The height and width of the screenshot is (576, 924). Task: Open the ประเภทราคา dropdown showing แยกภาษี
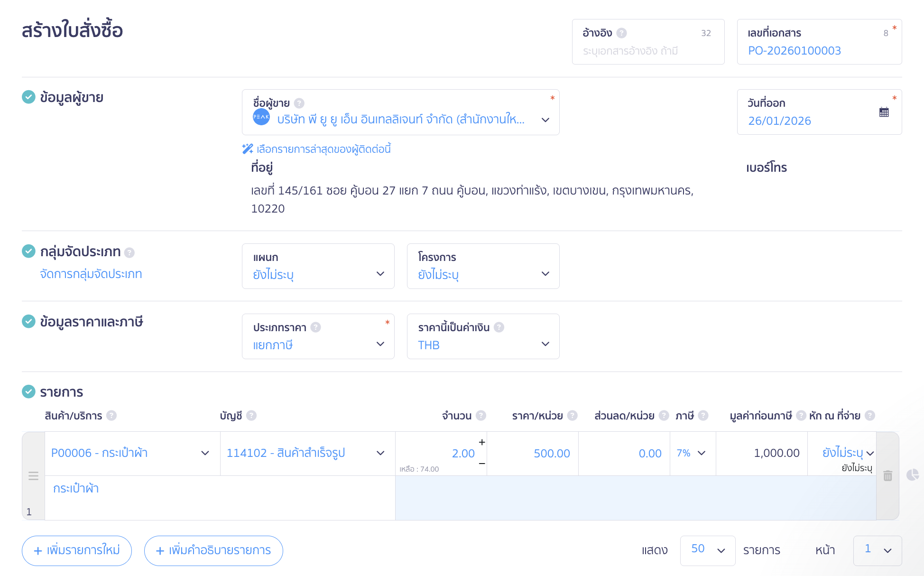tap(318, 344)
